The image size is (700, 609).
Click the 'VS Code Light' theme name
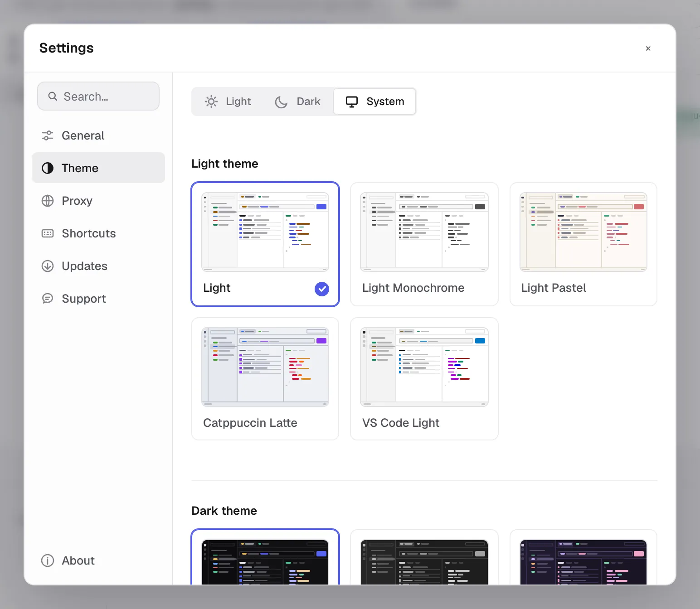[x=401, y=423]
